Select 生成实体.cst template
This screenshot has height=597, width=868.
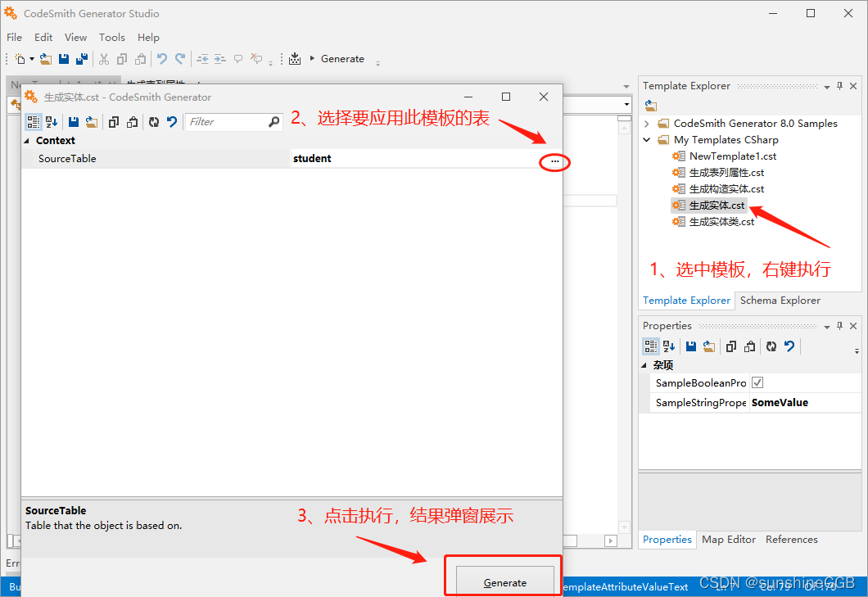(x=708, y=206)
